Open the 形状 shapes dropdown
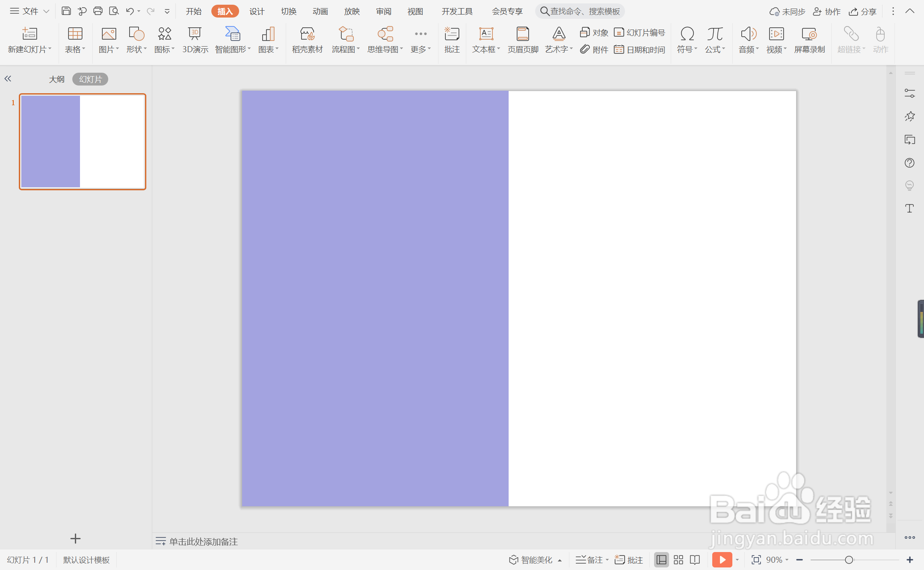 tap(136, 40)
